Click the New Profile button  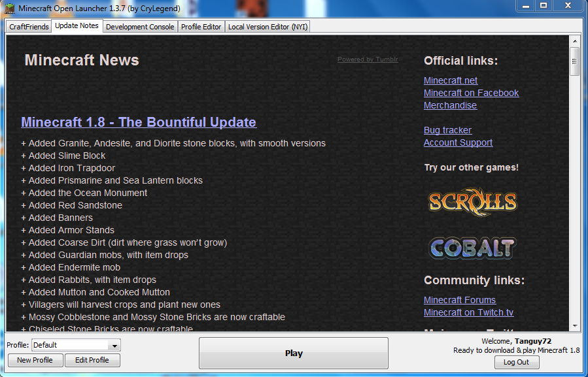click(35, 360)
